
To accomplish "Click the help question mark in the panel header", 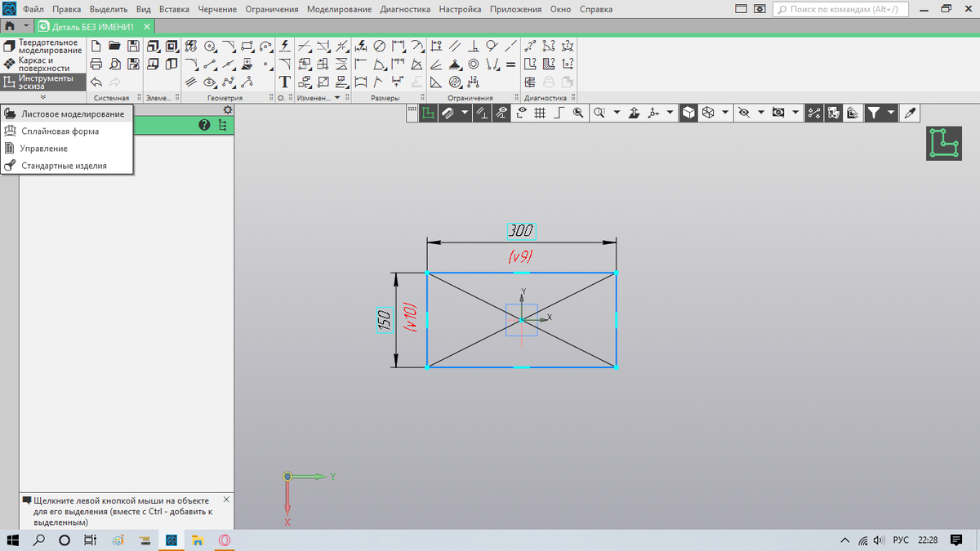I will tap(204, 125).
